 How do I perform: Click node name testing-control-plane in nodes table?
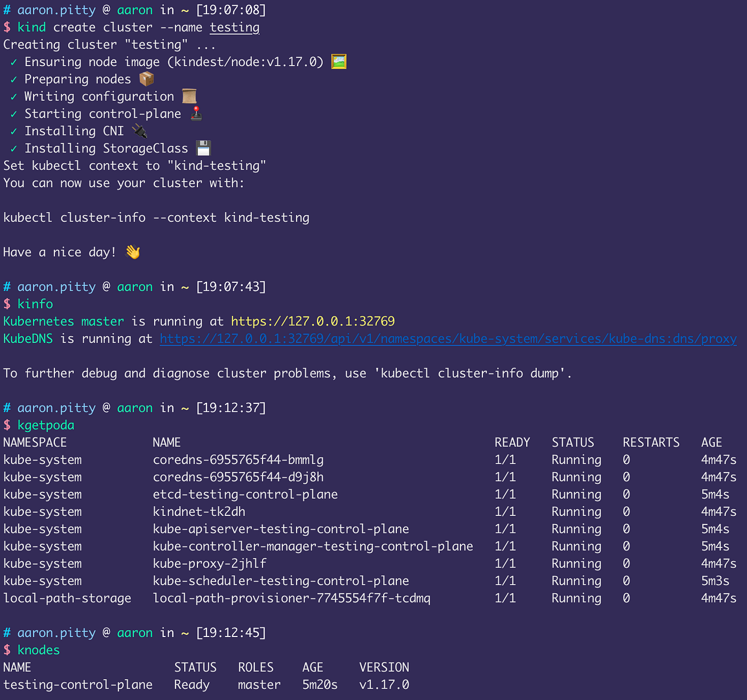(78, 685)
